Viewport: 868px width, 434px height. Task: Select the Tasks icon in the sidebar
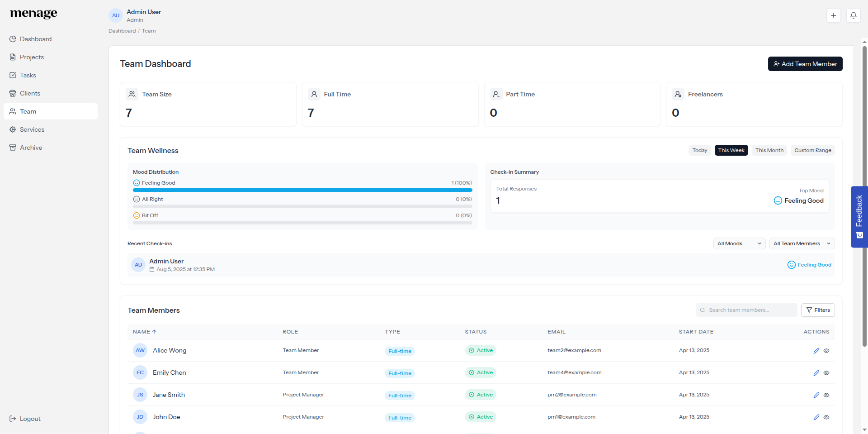point(13,75)
